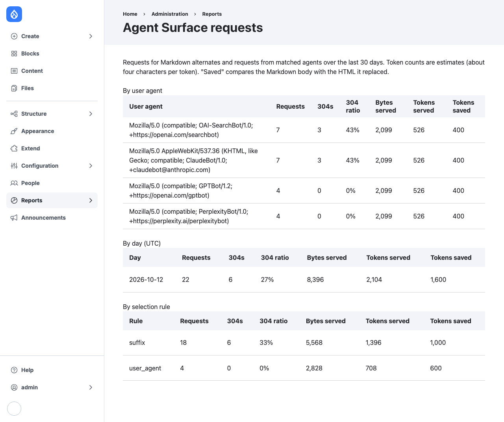Click the People users icon
This screenshot has width=504, height=422.
point(14,183)
